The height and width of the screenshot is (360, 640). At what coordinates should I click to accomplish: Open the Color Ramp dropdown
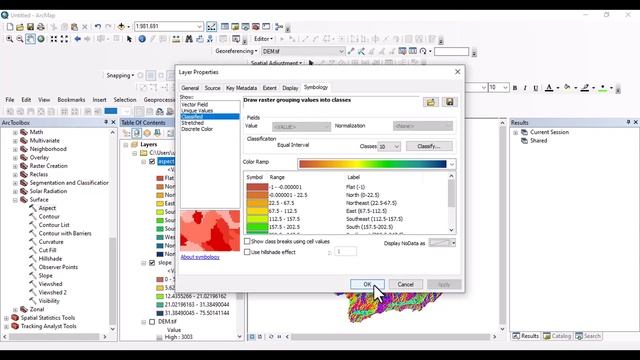(451, 164)
